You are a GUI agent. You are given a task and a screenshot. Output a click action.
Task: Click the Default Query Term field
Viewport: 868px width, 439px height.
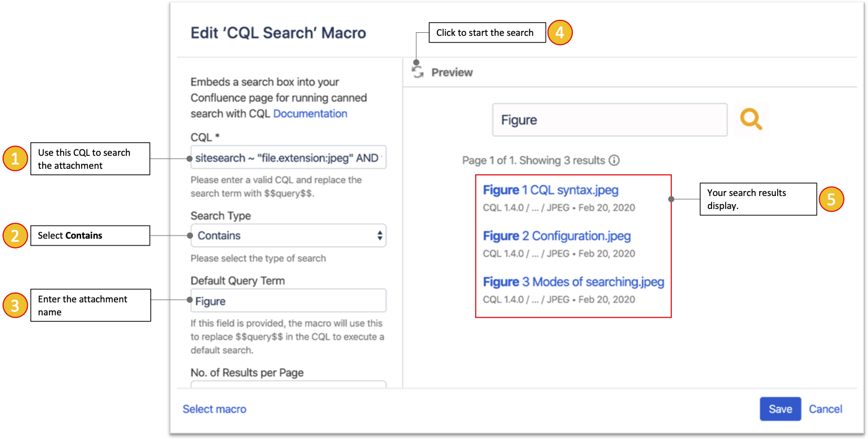point(288,300)
